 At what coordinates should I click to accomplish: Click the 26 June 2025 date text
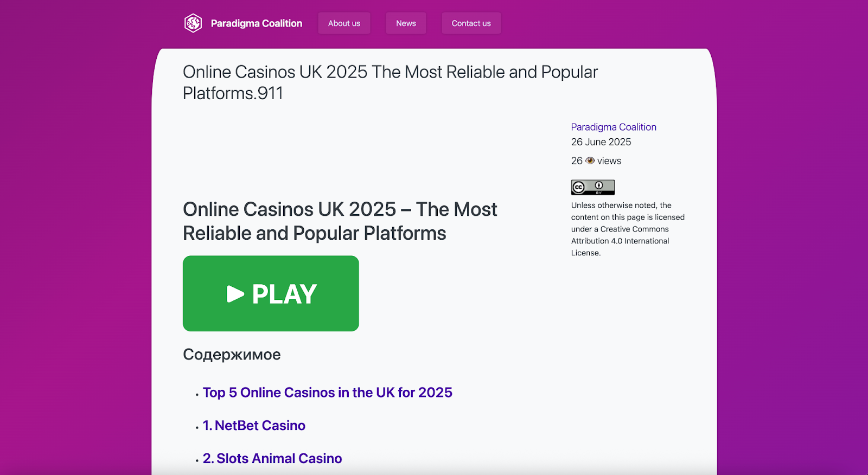coord(601,142)
